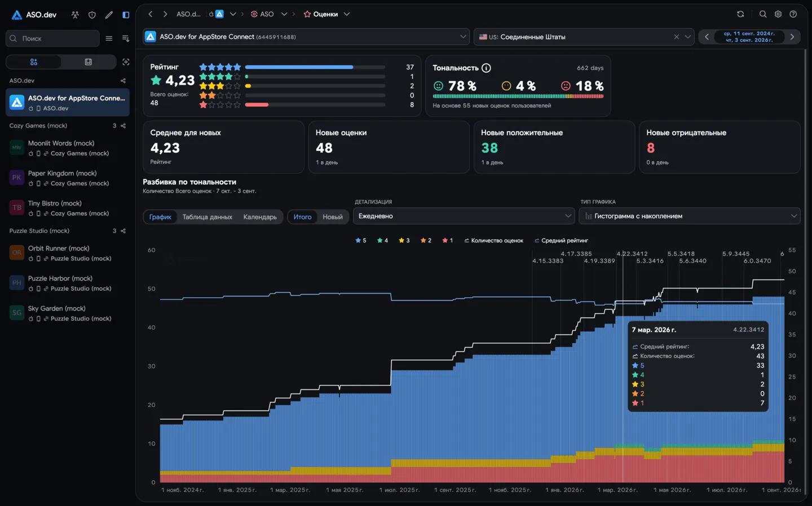
Task: Open the sort order icon next to search
Action: tap(126, 38)
